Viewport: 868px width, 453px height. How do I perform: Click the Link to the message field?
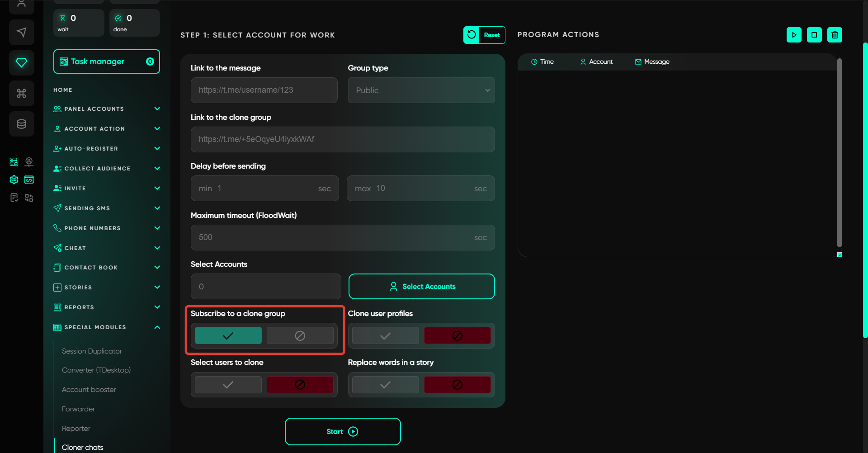[x=264, y=90]
